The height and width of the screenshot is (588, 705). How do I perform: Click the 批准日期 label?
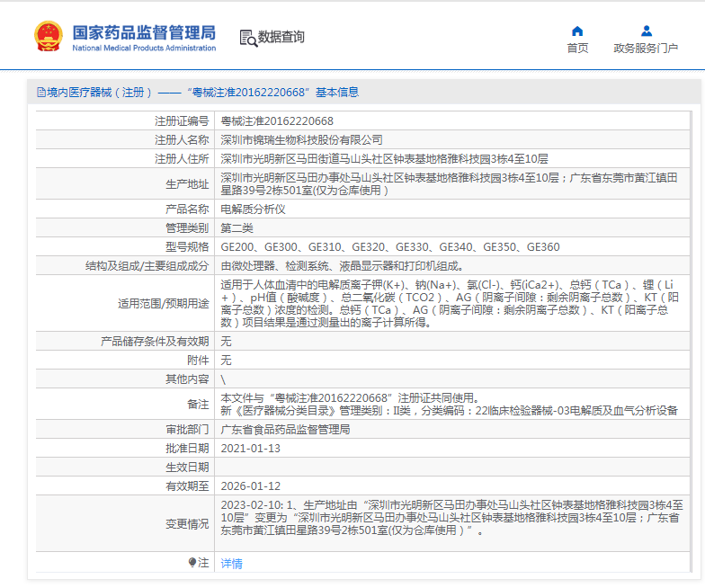pos(187,449)
